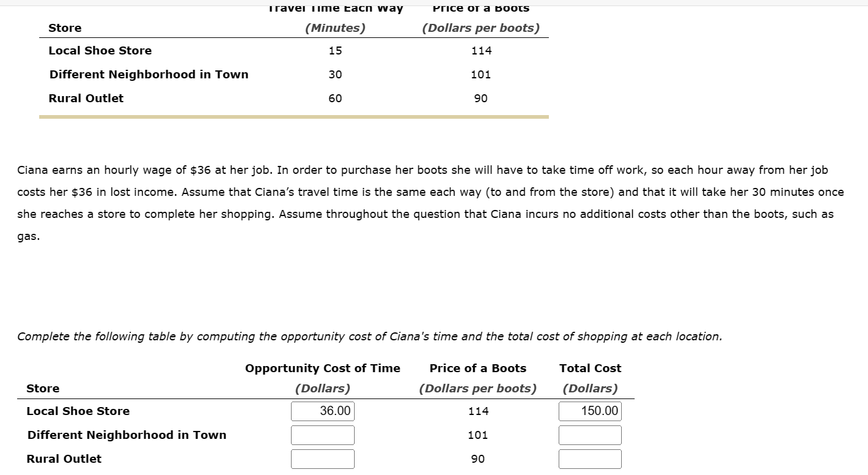Click the Total Cost field for Rural Outlet
This screenshot has height=475, width=868.
click(x=589, y=458)
